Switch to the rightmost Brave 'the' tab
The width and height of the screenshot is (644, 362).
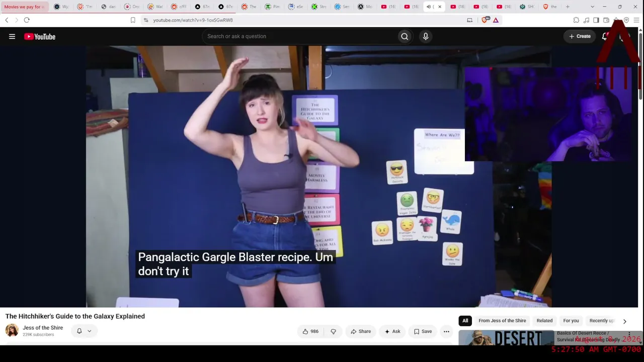point(550,7)
